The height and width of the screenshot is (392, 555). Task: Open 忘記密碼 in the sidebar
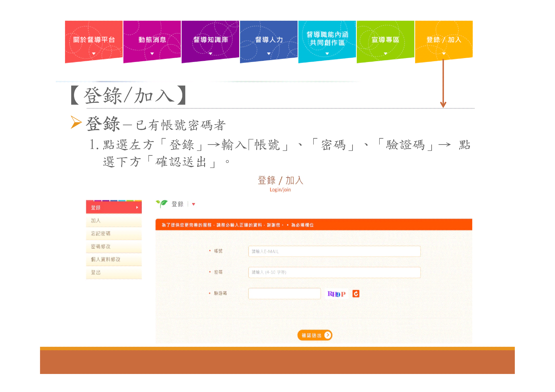click(x=114, y=234)
